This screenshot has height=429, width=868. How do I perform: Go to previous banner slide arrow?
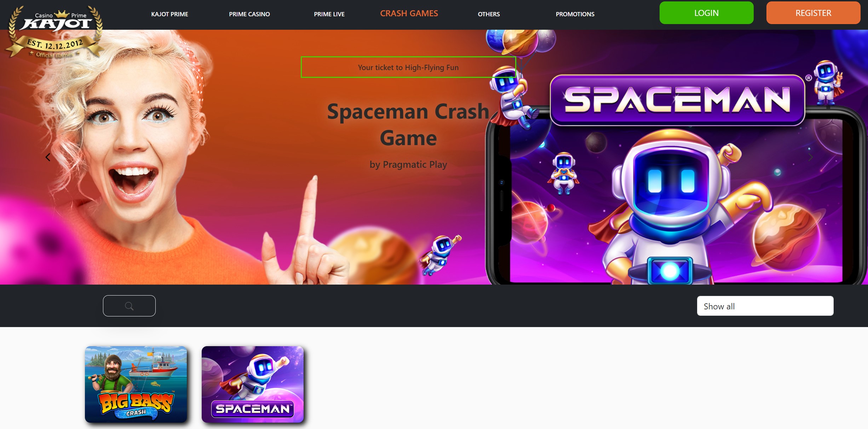48,157
